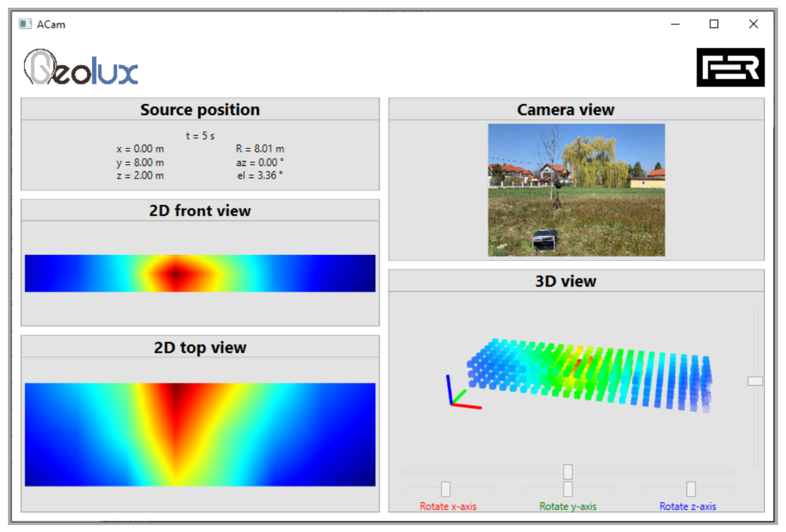Click the Geolux logo
This screenshot has width=786, height=532.
(80, 67)
